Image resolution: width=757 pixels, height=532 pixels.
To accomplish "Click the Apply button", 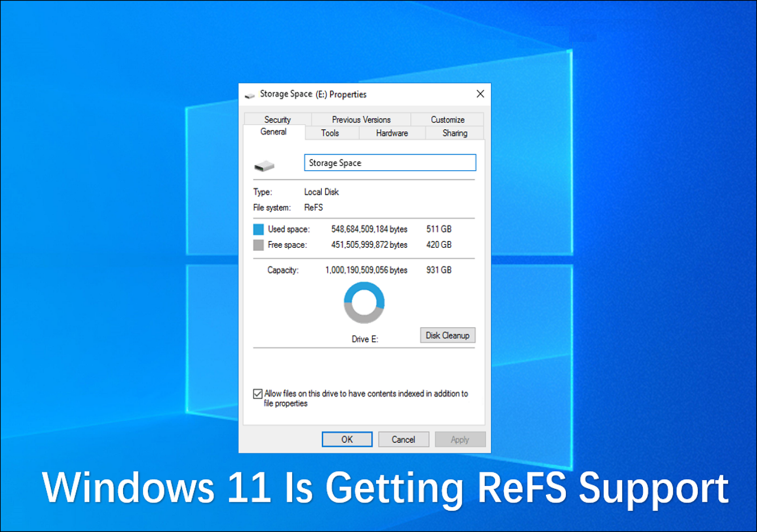I will (460, 439).
